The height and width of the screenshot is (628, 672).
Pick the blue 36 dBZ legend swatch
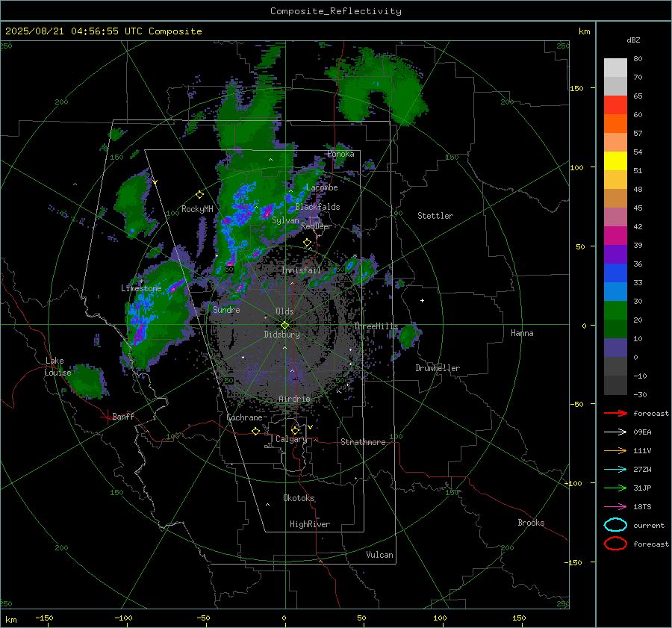pos(615,273)
